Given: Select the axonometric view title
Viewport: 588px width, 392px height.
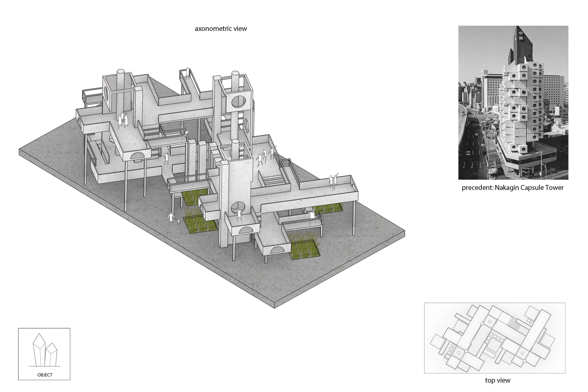Looking at the screenshot, I should click(221, 29).
